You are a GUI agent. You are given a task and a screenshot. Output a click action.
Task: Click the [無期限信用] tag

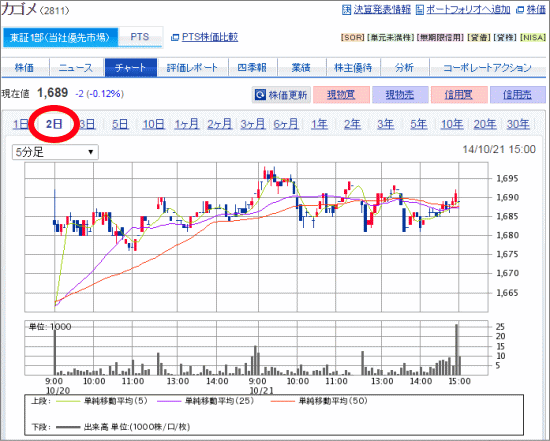point(440,38)
